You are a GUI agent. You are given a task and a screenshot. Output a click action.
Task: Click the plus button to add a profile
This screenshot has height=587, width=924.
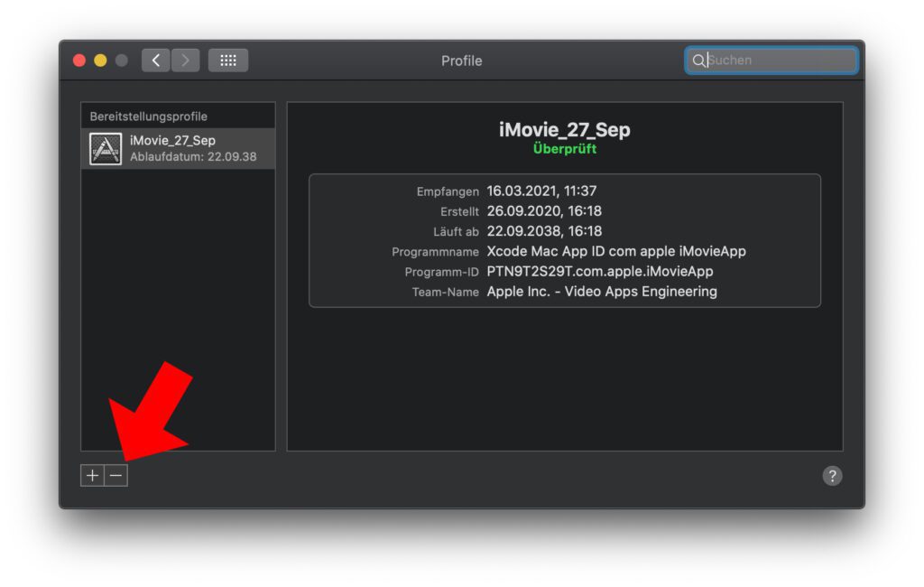[92, 476]
